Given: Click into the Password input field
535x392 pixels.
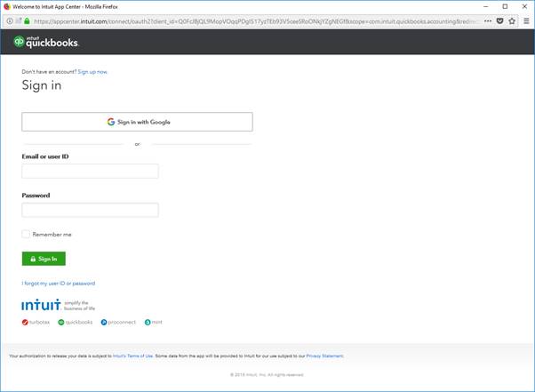Looking at the screenshot, I should 90,210.
